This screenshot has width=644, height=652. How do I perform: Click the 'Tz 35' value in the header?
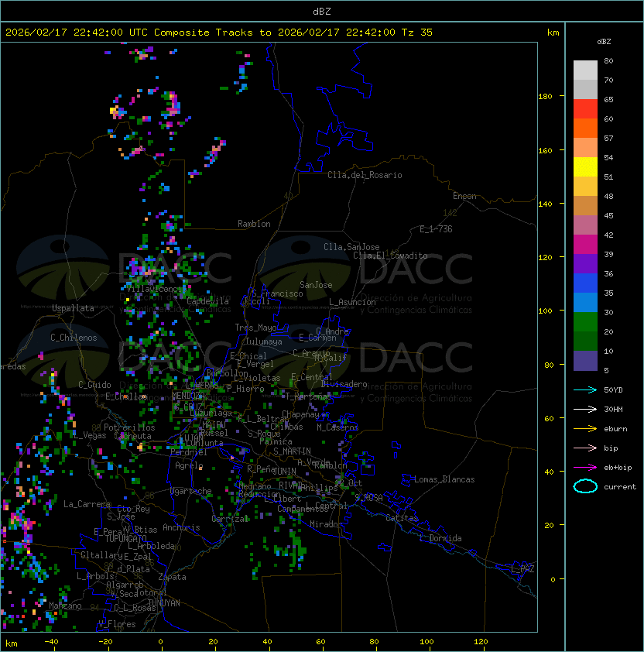tap(417, 33)
